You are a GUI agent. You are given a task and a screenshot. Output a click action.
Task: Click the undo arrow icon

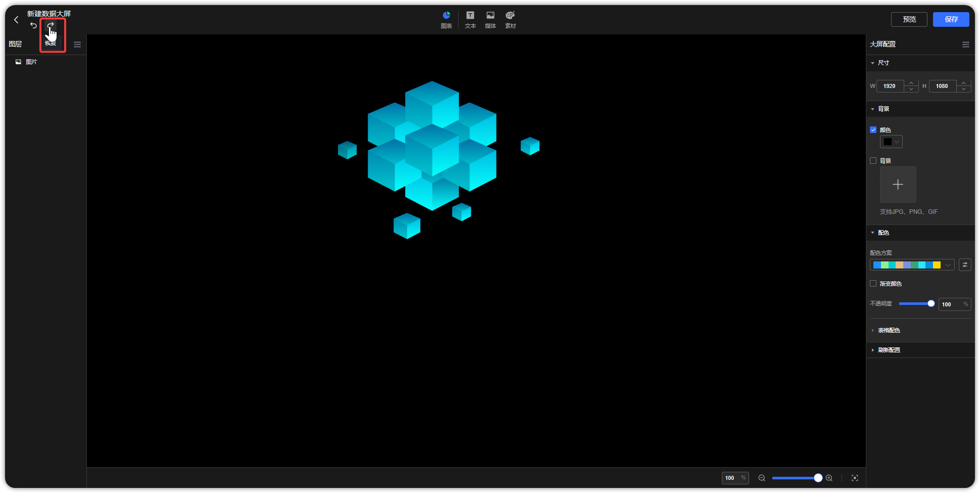click(33, 25)
